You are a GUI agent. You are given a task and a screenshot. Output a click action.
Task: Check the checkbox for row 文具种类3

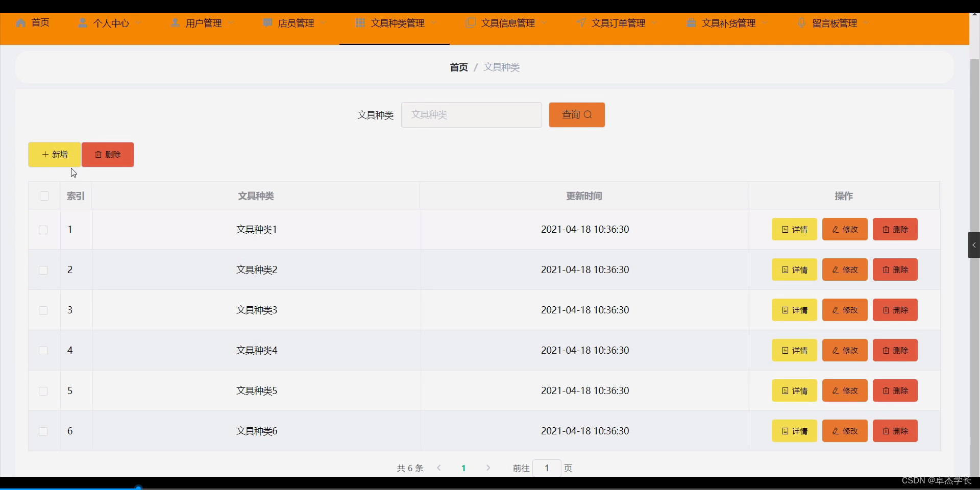click(43, 310)
